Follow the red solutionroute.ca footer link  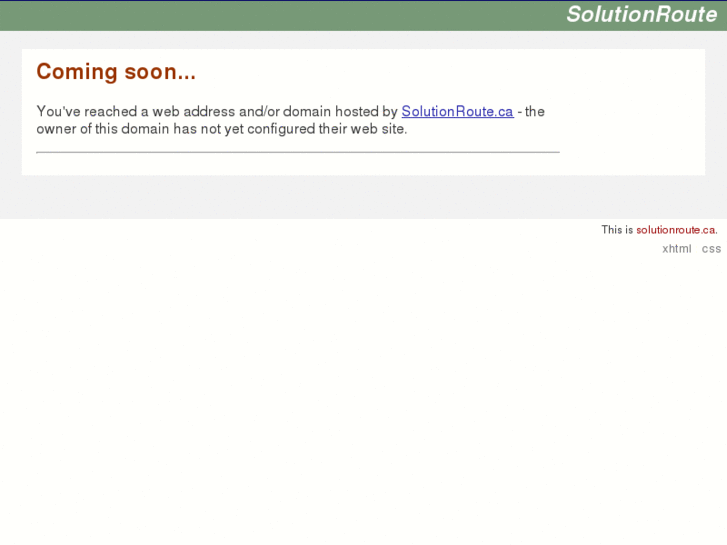[x=676, y=230]
